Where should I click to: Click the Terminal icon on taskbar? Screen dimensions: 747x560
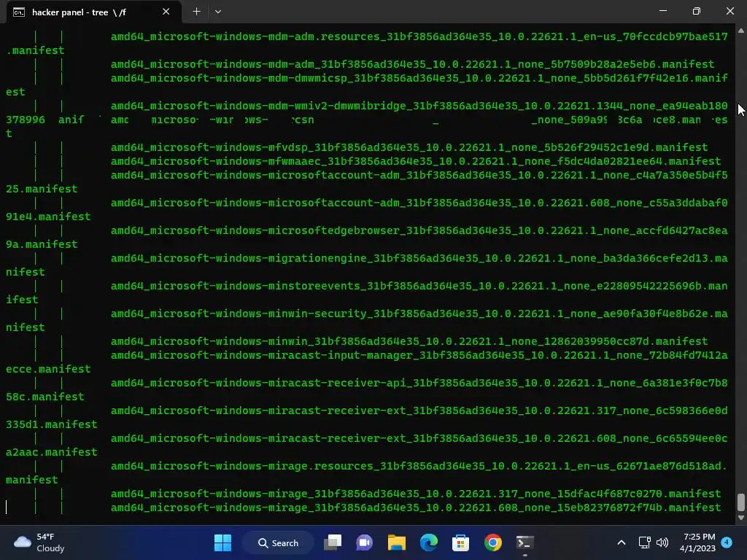click(525, 542)
